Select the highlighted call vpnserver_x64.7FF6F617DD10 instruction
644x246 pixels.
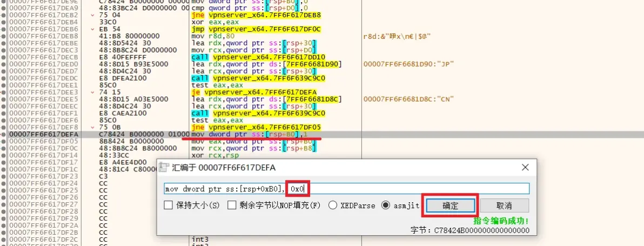coord(258,57)
